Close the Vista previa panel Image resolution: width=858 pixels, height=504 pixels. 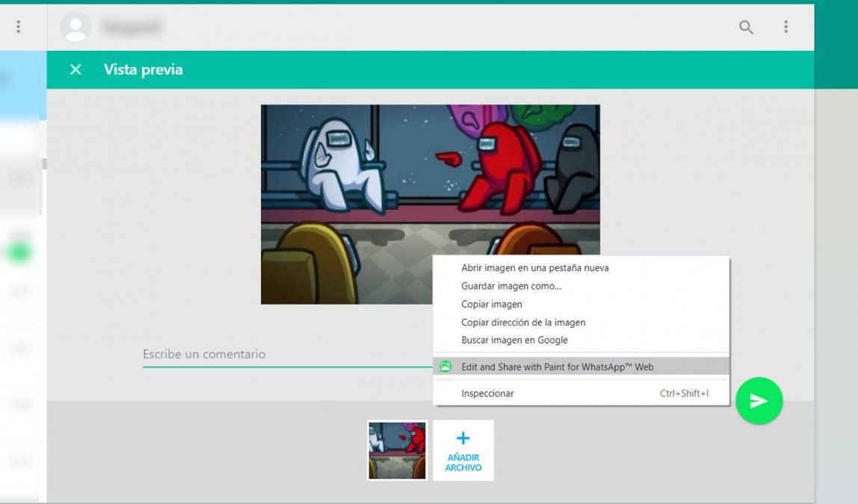point(75,69)
